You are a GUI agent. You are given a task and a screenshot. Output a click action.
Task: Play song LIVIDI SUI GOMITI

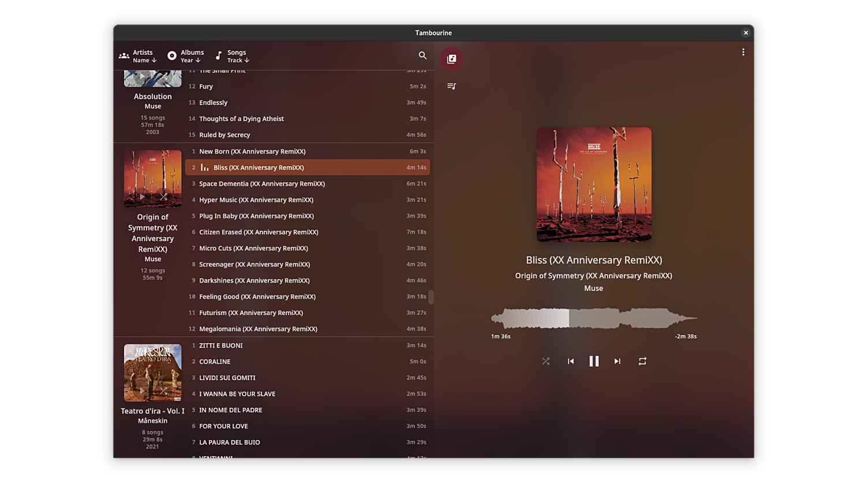[x=308, y=378]
